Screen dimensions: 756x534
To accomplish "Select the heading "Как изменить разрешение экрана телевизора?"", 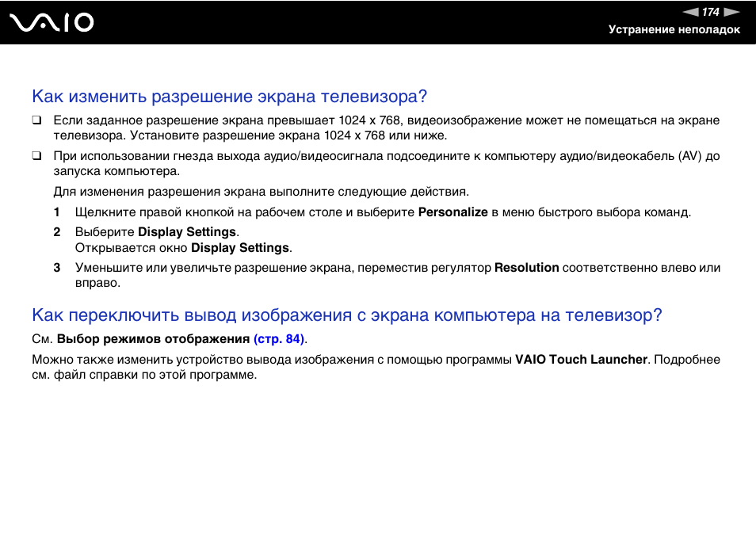I will tap(230, 97).
